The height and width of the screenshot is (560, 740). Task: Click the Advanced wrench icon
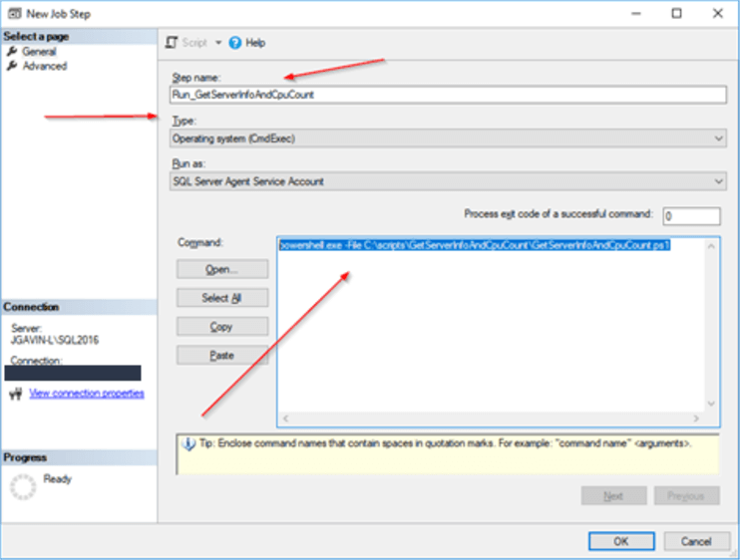pos(12,66)
